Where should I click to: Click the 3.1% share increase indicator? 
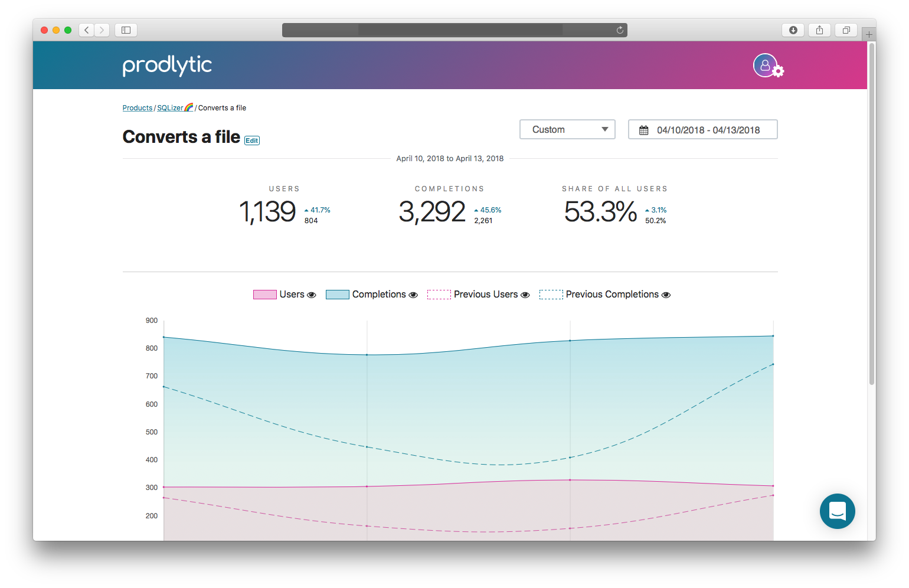pos(656,210)
